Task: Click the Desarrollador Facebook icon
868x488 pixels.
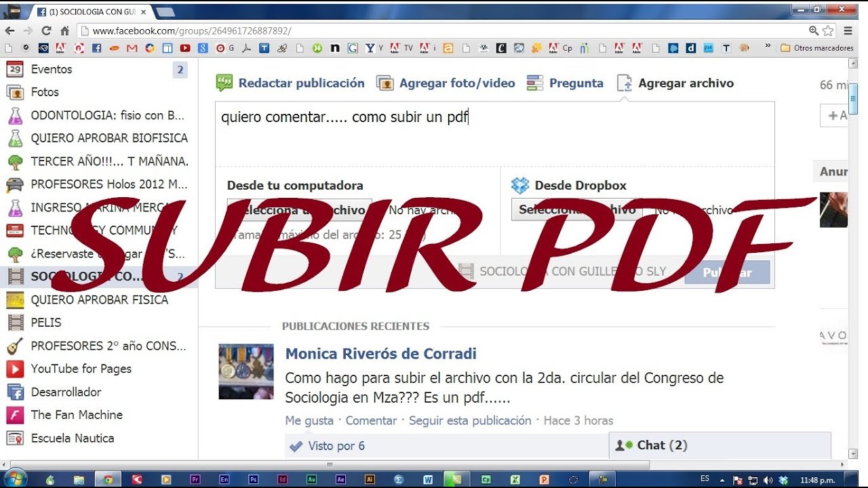Action: 15,392
